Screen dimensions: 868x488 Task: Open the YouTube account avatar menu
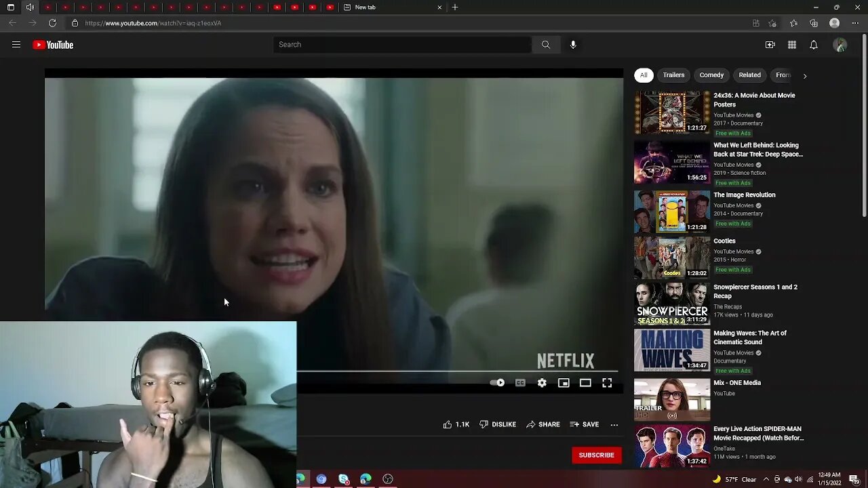tap(840, 45)
